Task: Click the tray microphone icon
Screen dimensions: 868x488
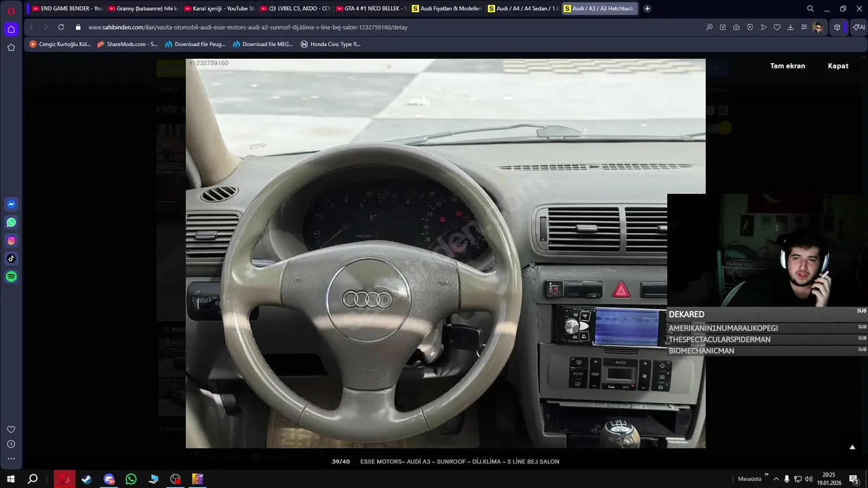Action: pos(787,479)
